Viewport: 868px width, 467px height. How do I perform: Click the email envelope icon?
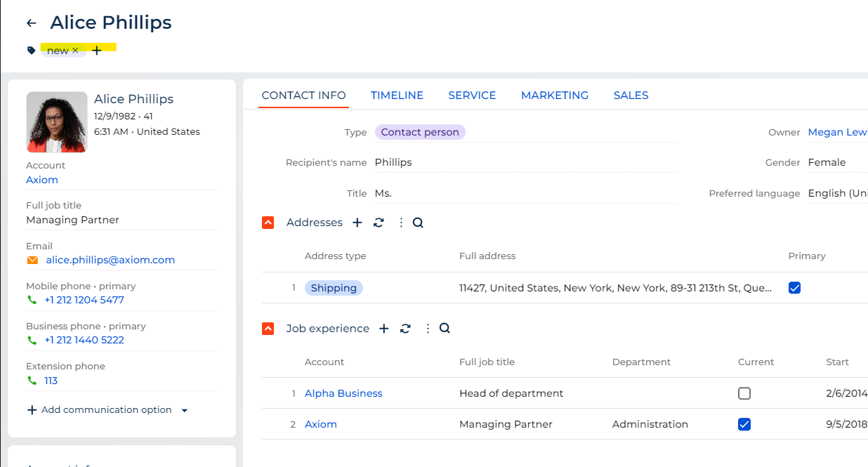pos(32,260)
